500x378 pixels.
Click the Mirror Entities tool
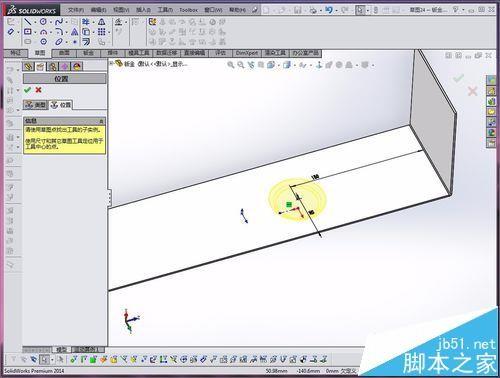pos(102,22)
